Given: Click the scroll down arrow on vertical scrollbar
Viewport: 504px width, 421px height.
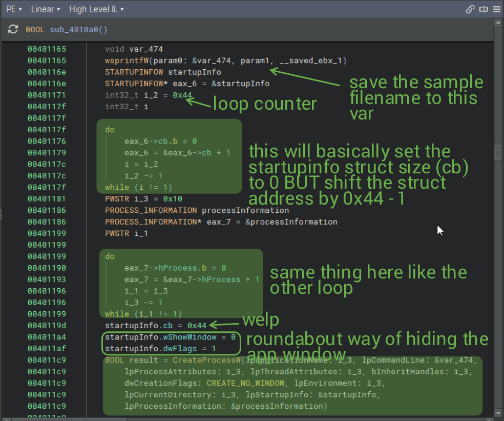Looking at the screenshot, I should pyautogui.click(x=497, y=413).
